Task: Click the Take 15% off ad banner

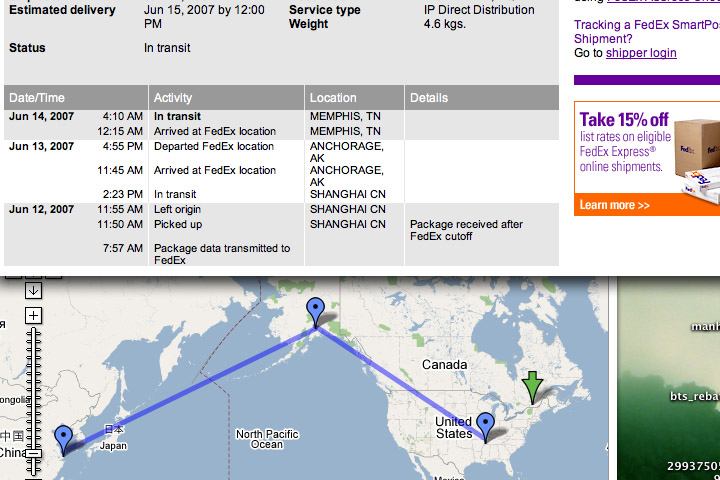Action: pyautogui.click(x=647, y=158)
